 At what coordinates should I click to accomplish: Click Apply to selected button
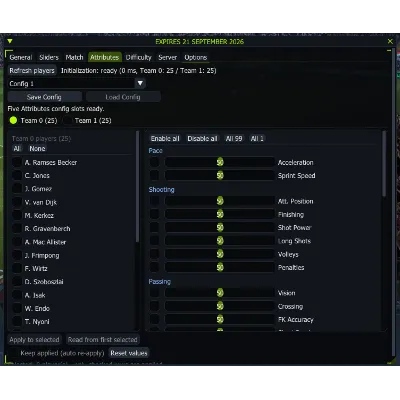coord(34,340)
